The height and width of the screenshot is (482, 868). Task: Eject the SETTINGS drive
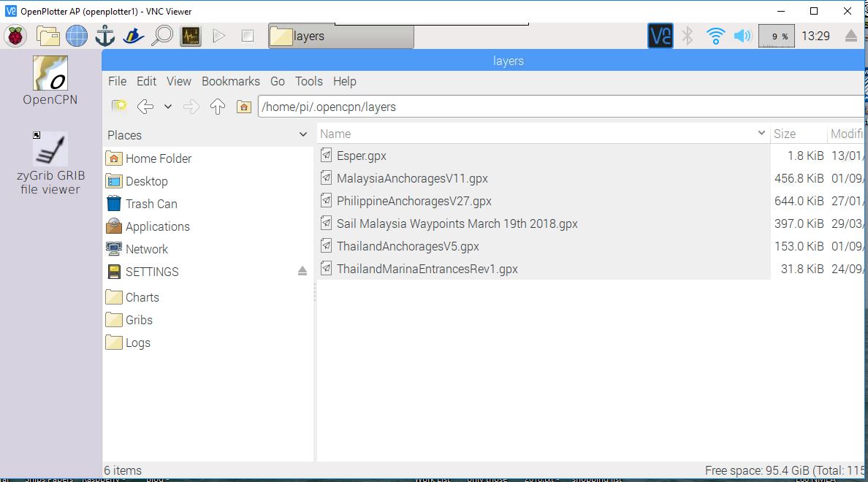click(302, 271)
